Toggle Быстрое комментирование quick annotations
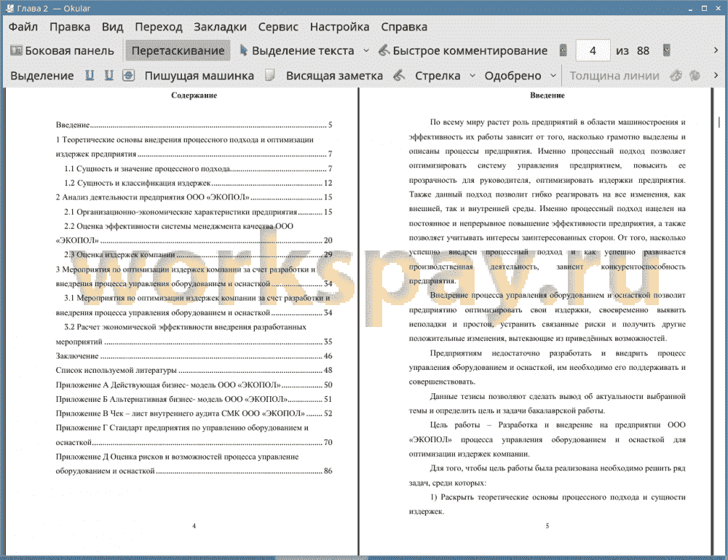The width and height of the screenshot is (728, 560). [x=463, y=51]
